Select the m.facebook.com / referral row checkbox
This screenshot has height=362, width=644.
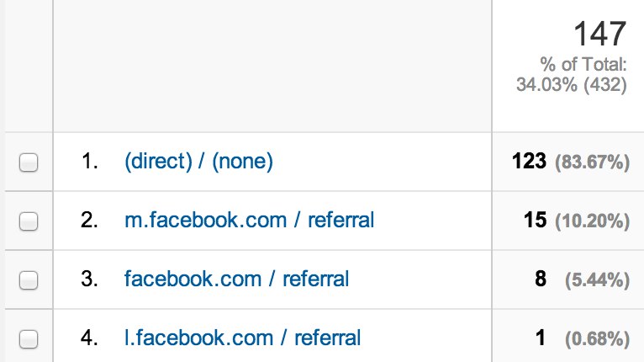[29, 221]
